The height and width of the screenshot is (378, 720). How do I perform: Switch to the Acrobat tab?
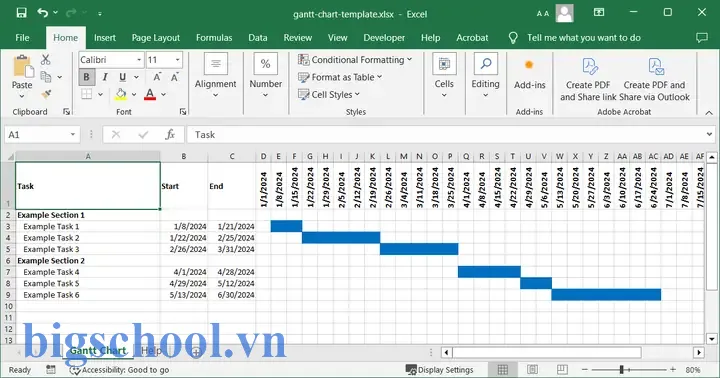pyautogui.click(x=472, y=38)
